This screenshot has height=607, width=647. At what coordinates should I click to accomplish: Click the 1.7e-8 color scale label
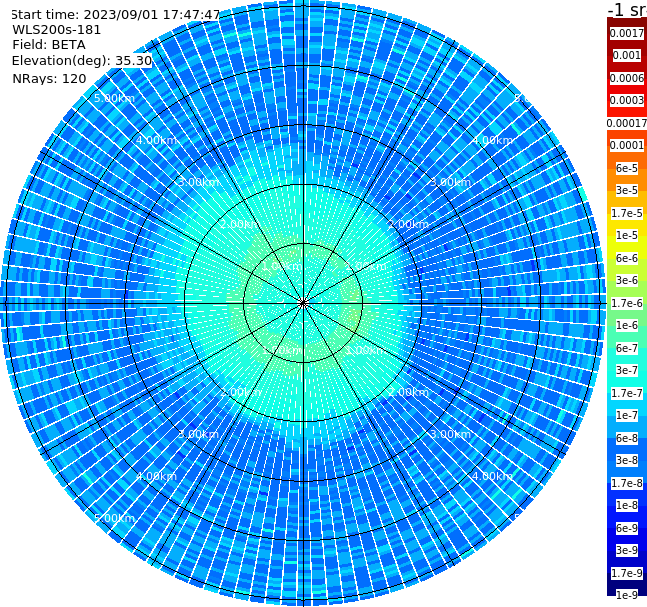coord(627,483)
